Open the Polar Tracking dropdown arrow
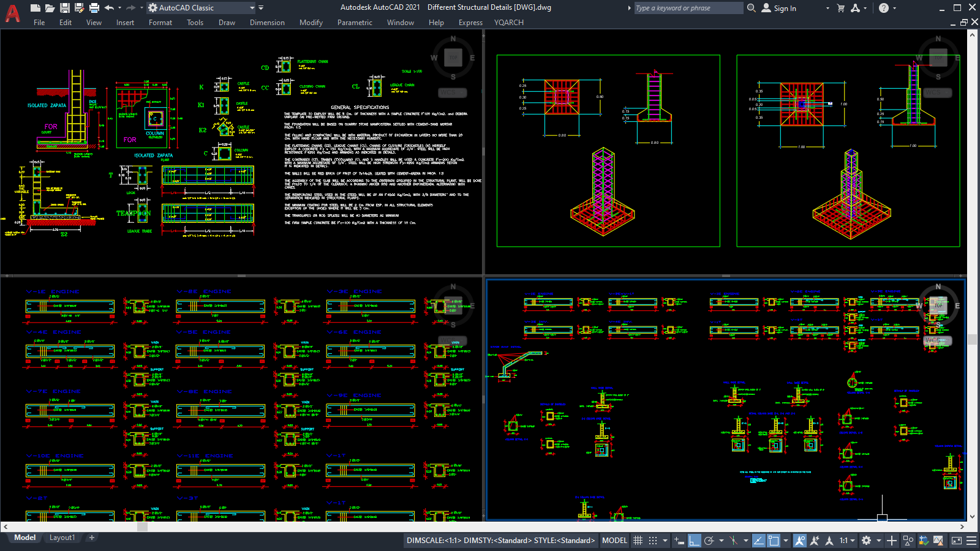This screenshot has width=980, height=551. (722, 541)
